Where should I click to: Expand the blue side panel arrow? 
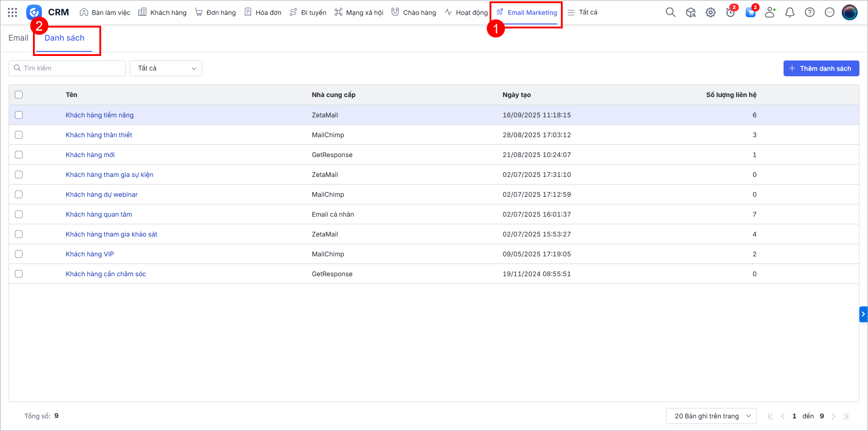tap(863, 314)
